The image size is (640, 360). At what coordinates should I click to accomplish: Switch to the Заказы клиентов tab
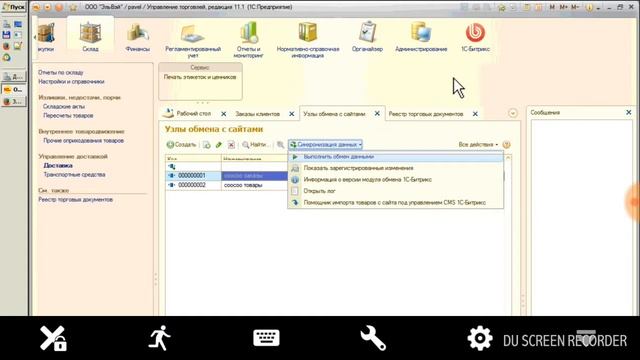[x=258, y=114]
